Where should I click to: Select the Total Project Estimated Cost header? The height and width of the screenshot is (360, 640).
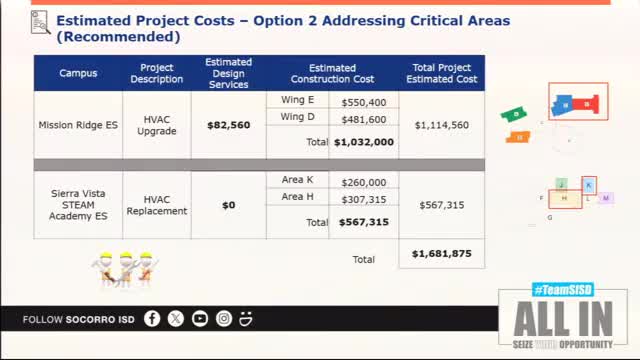pos(442,73)
